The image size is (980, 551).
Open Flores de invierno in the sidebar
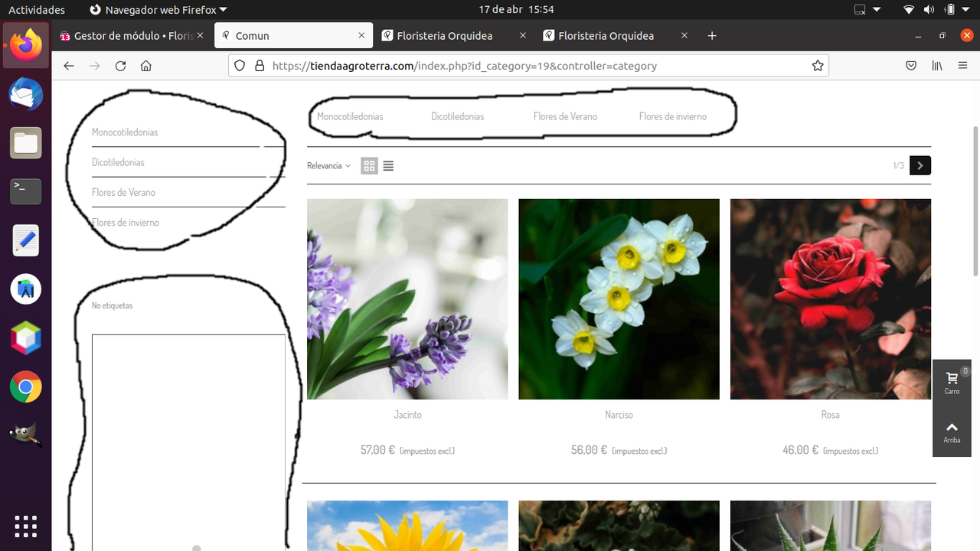126,223
